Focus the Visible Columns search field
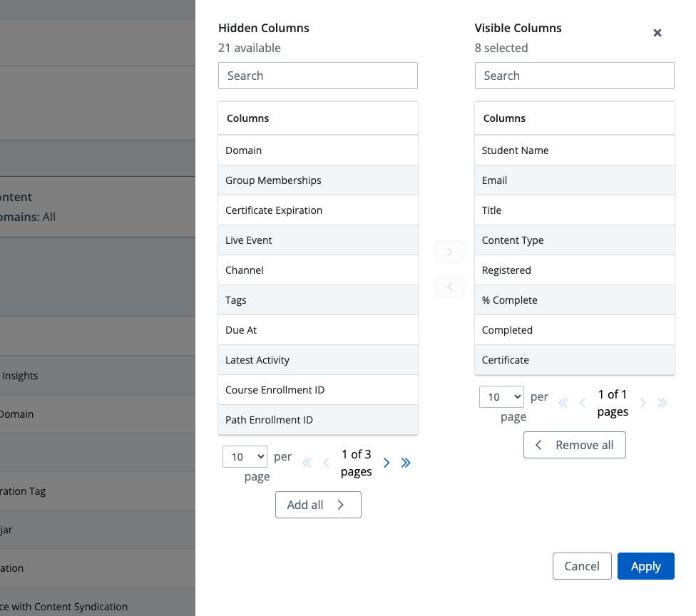This screenshot has height=616, width=696. click(575, 76)
